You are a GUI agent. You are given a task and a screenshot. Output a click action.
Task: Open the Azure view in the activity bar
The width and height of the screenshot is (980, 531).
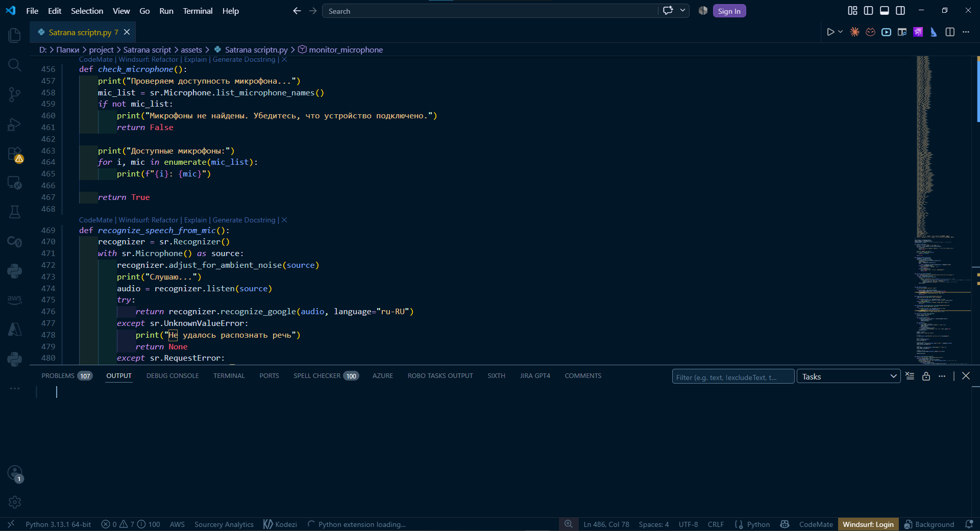15,330
